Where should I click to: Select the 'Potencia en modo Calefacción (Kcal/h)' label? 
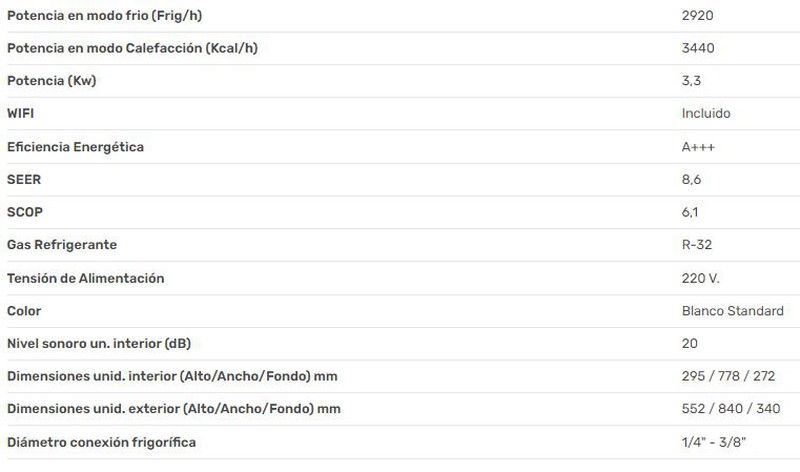[x=133, y=48]
